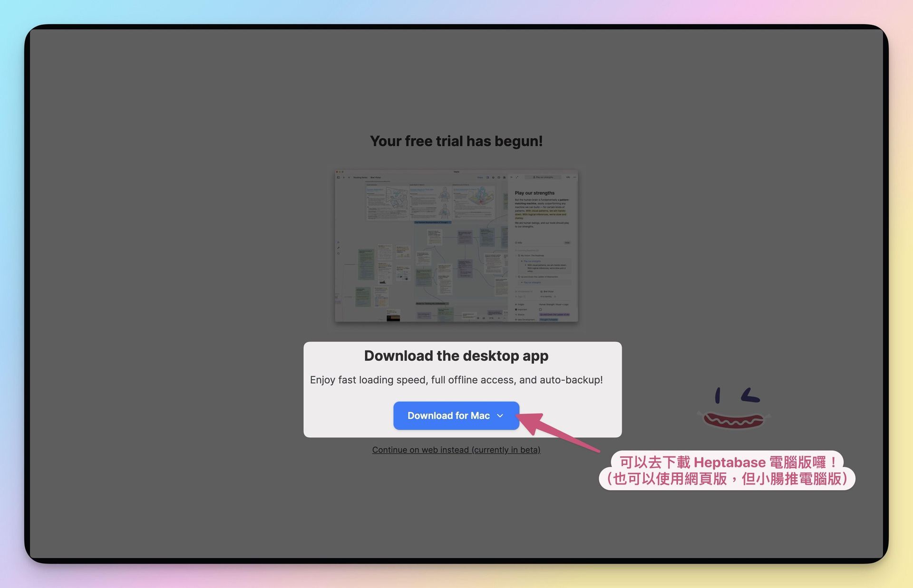
Task: Click the Share label in preview toolbar
Action: tap(480, 177)
